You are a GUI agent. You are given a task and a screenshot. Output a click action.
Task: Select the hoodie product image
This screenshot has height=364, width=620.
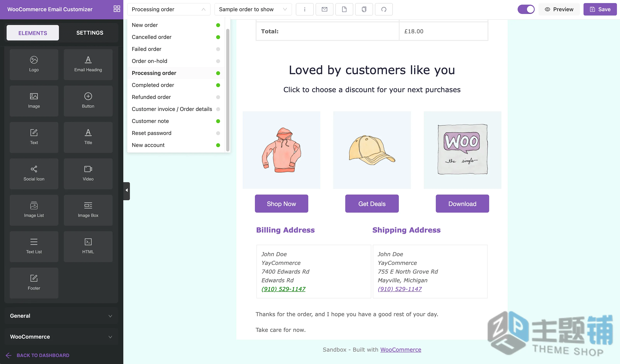coord(282,150)
